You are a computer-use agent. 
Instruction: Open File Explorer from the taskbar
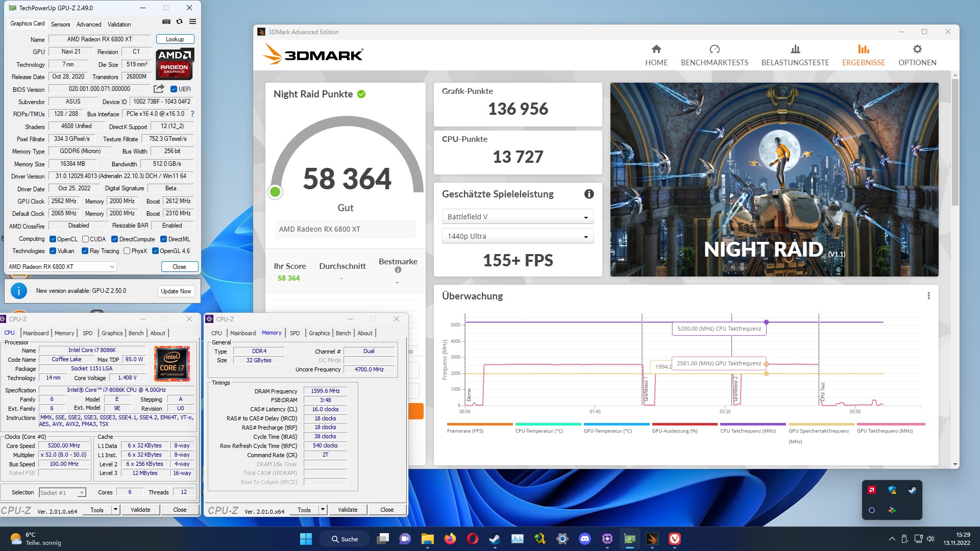(x=427, y=539)
